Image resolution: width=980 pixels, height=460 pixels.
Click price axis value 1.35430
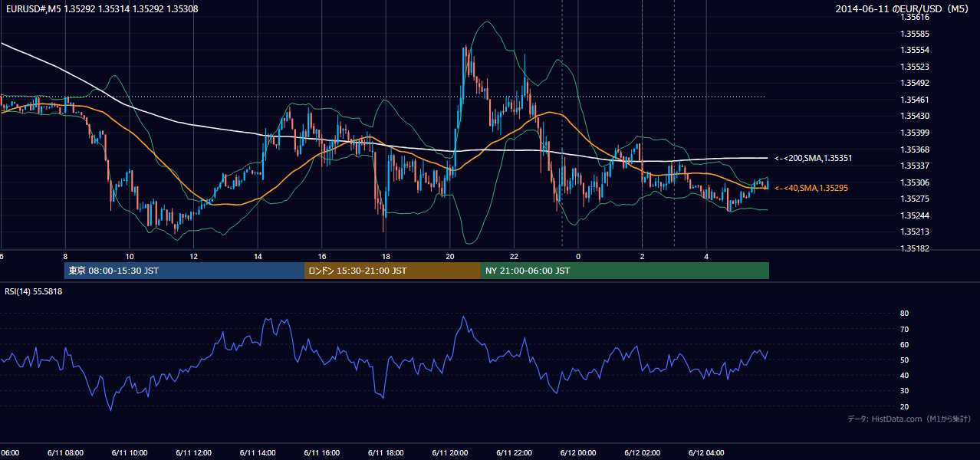pyautogui.click(x=916, y=117)
